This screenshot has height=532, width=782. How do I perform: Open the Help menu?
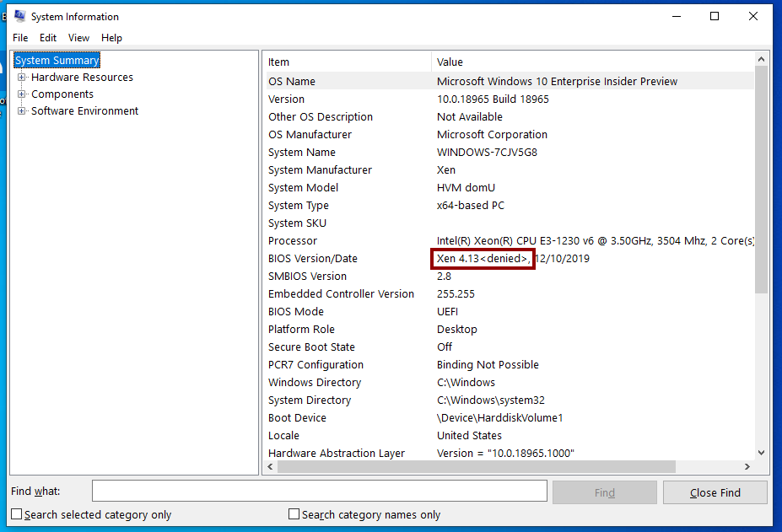tap(111, 38)
